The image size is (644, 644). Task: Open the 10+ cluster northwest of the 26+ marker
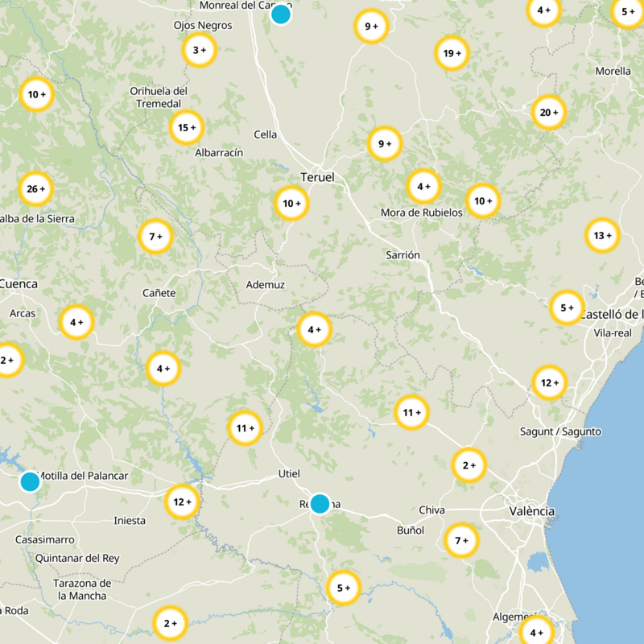point(36,94)
